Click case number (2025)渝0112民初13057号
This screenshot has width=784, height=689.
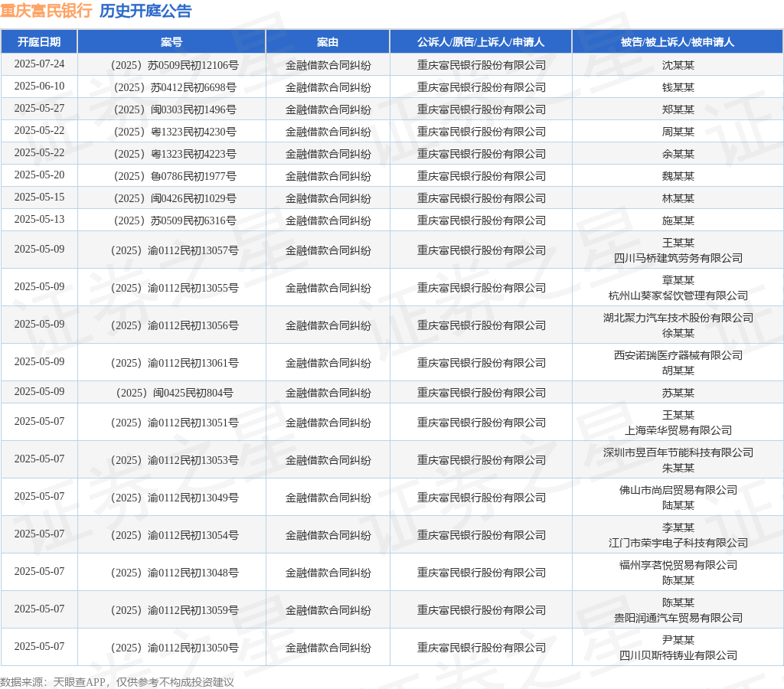(x=174, y=250)
